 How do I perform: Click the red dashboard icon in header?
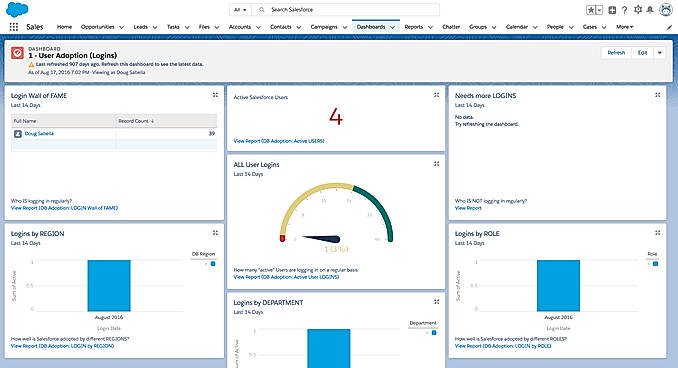(x=17, y=53)
